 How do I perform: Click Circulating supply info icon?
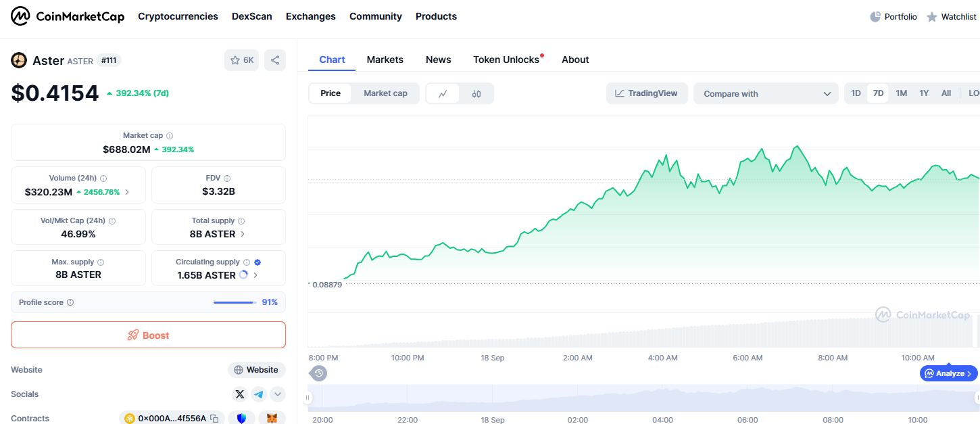[247, 262]
